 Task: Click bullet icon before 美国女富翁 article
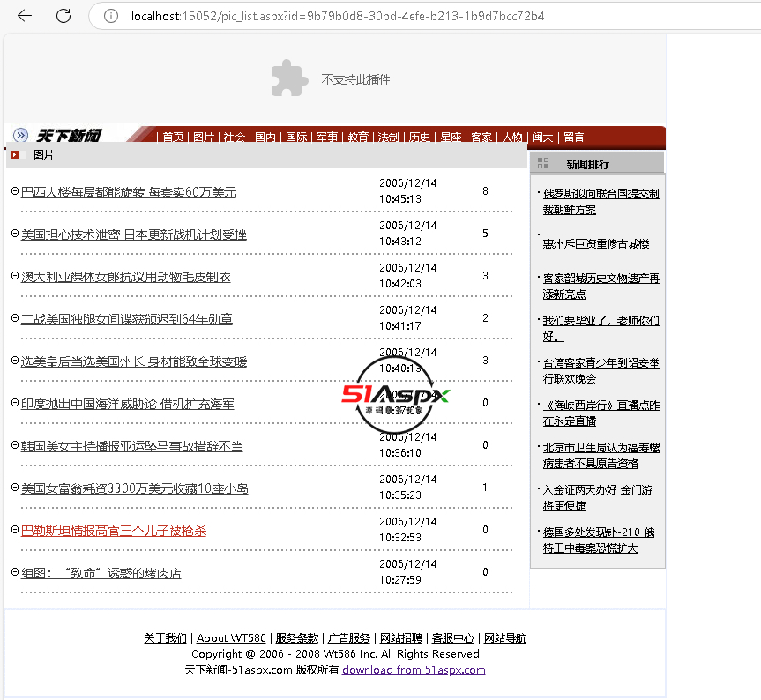pos(15,487)
